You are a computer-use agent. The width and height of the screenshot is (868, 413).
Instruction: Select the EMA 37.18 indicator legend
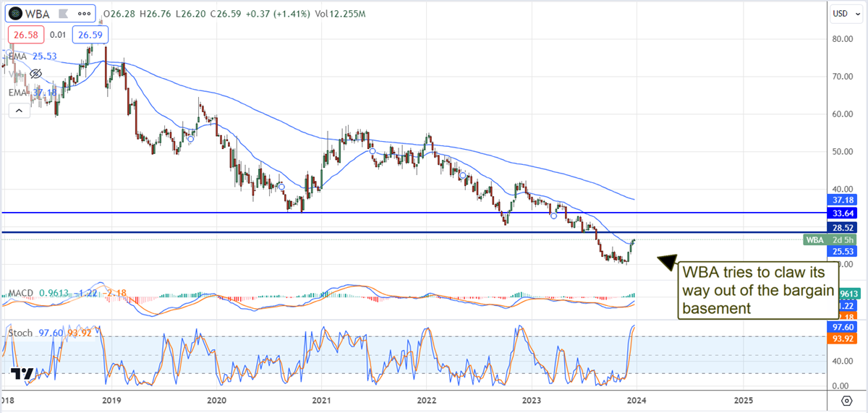pyautogui.click(x=33, y=93)
